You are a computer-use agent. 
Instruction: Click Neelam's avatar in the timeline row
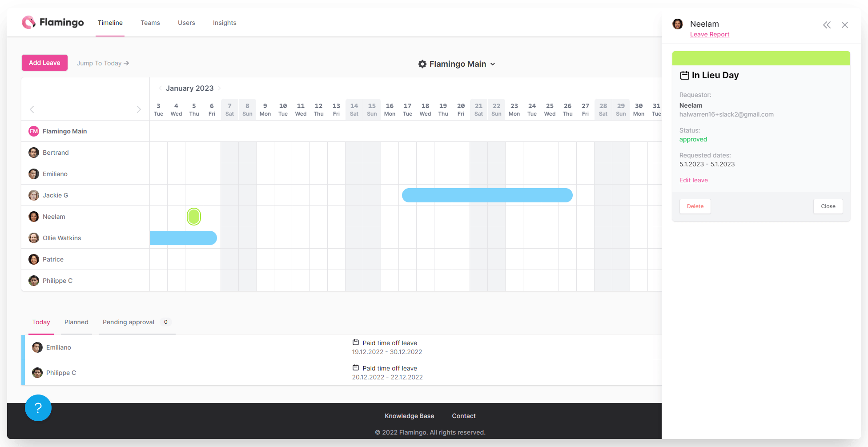[34, 217]
